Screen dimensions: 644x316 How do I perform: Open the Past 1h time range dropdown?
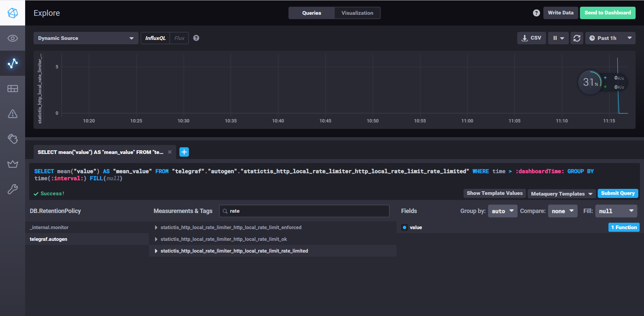(x=610, y=38)
